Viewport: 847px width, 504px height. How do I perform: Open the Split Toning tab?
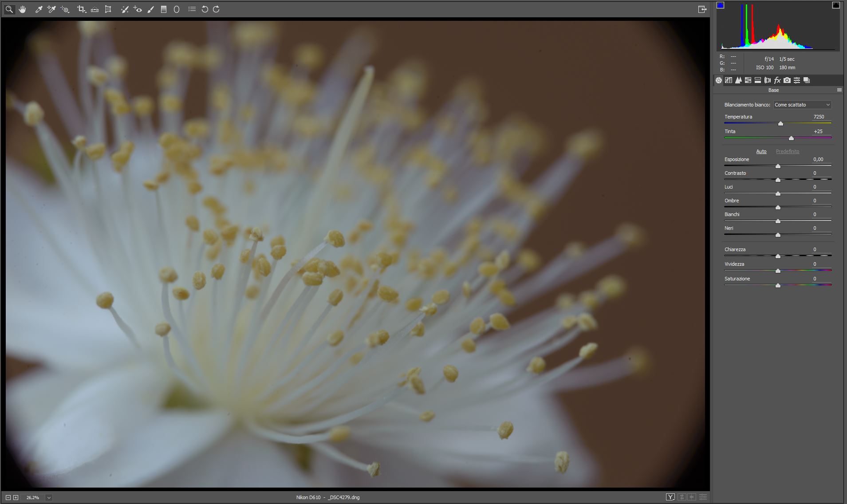[x=758, y=80]
